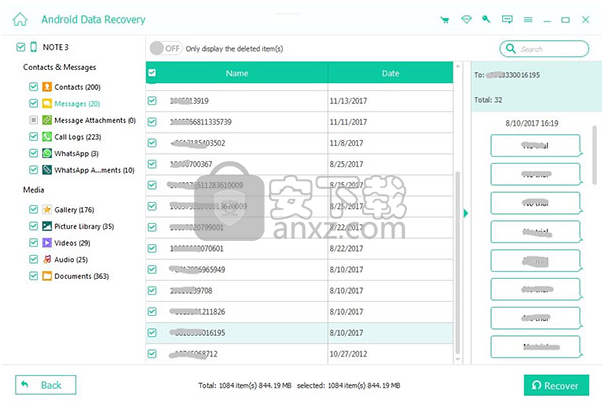Uncheck the WhatsApp (3) checkbox
Viewport: 604px width, 406px height.
click(x=34, y=153)
